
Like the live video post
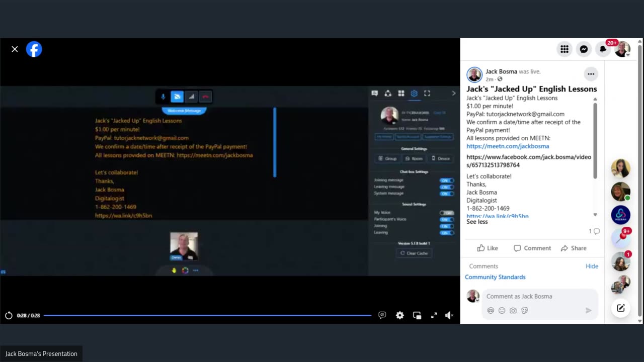487,248
